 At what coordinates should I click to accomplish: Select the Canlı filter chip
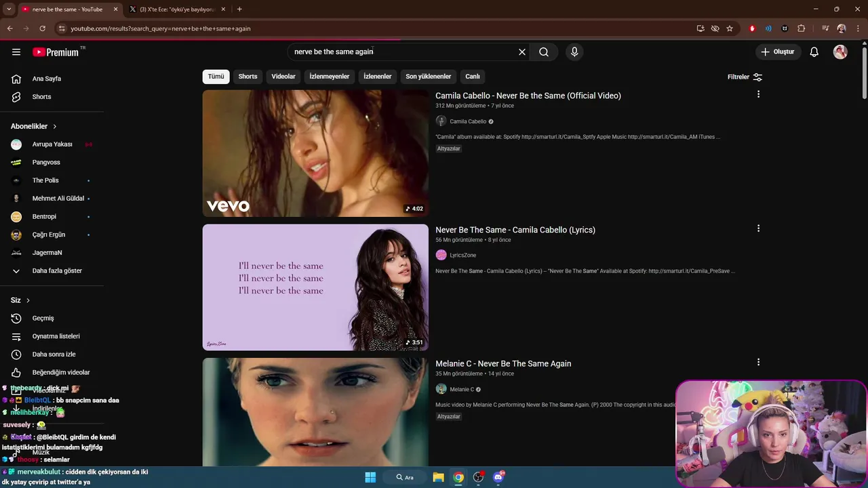(473, 77)
